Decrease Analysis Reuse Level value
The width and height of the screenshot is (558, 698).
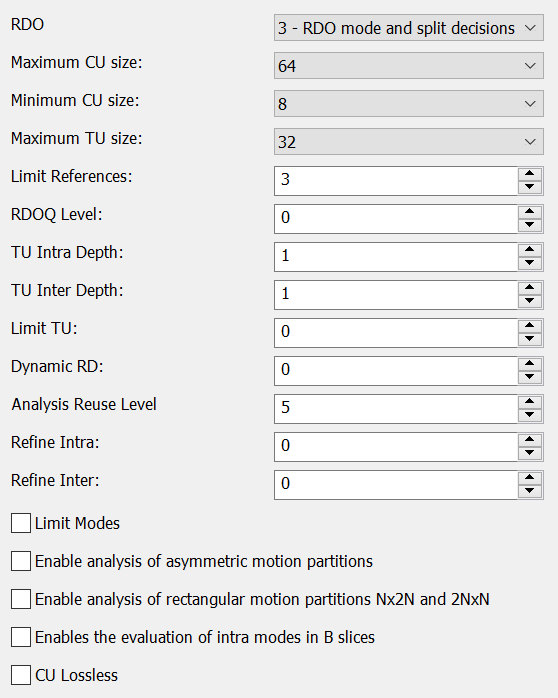point(530,415)
